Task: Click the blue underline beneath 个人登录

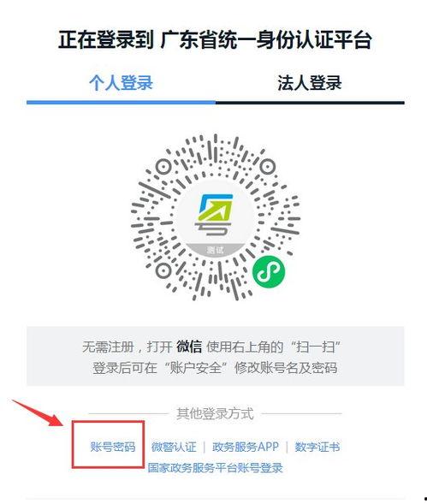Action: point(121,103)
